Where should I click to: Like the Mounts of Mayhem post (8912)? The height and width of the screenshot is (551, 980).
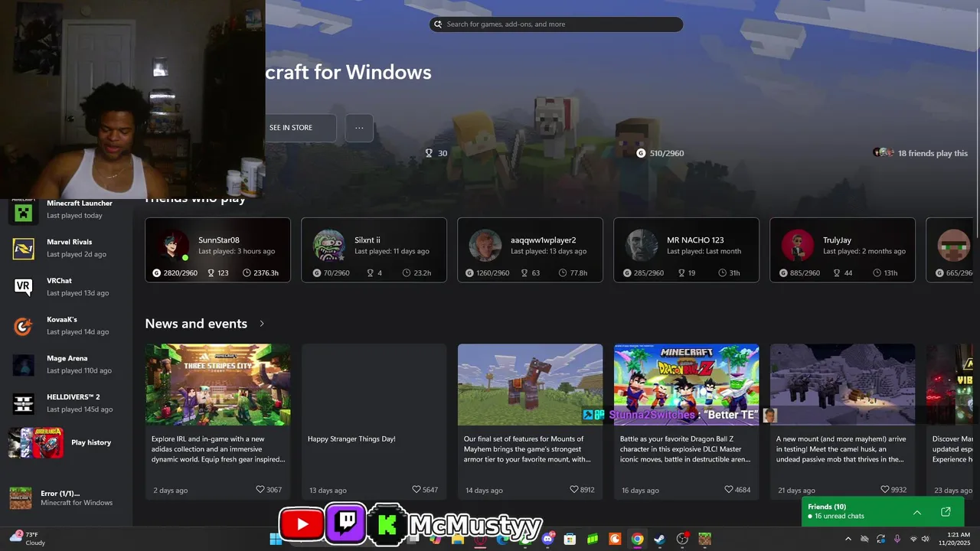point(582,490)
